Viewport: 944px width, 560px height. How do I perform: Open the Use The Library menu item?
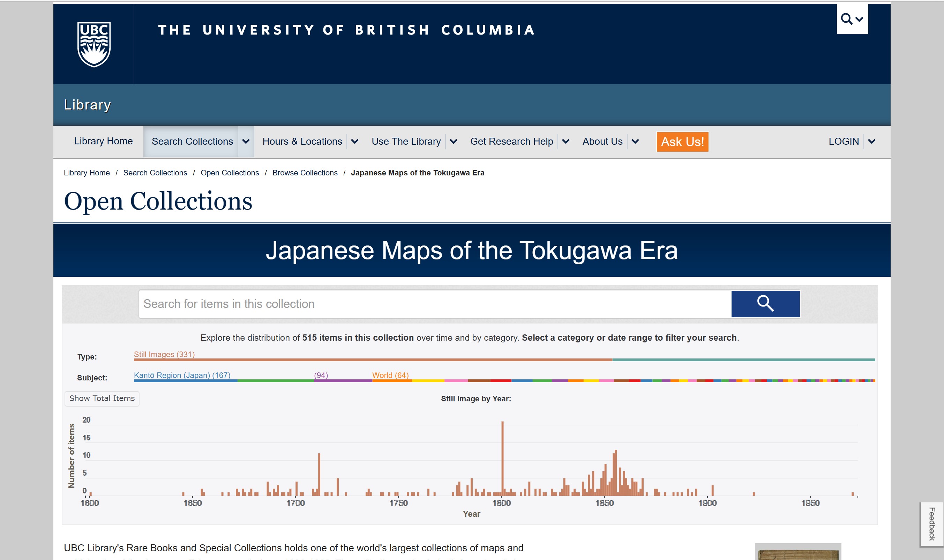point(406,142)
